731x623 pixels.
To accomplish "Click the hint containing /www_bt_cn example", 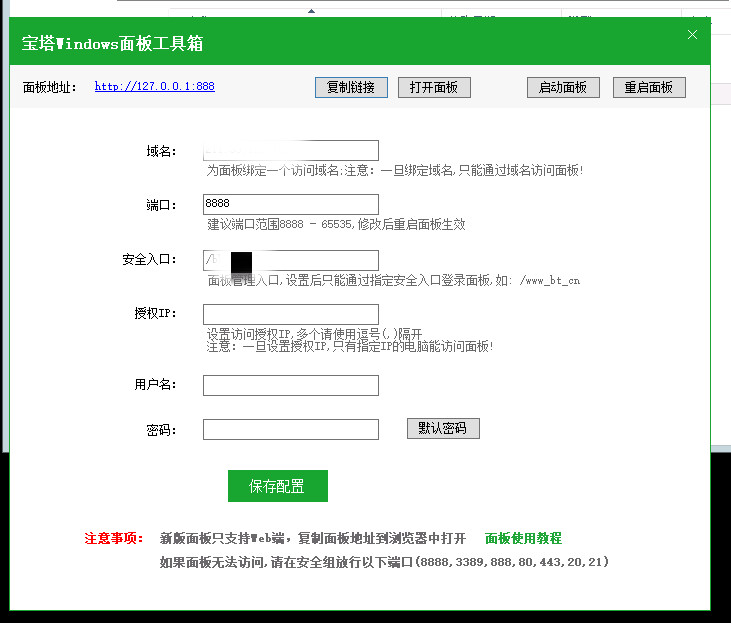I will pyautogui.click(x=393, y=280).
